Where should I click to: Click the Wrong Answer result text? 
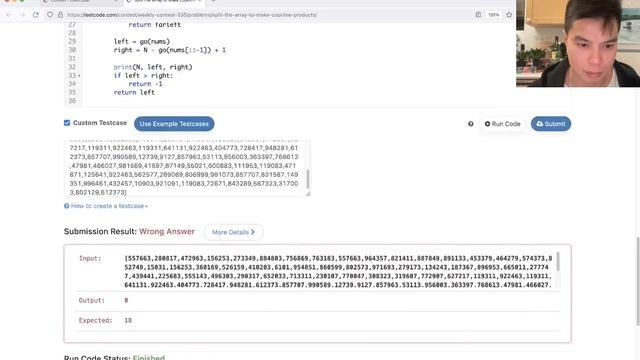[x=167, y=231]
